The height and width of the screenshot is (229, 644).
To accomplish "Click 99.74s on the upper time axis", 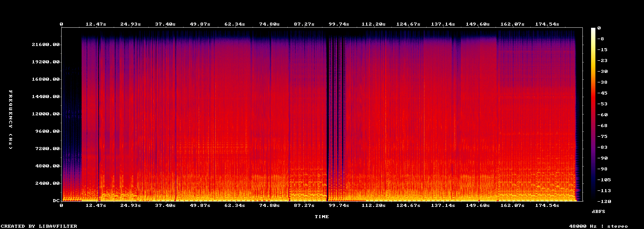I will (x=339, y=24).
